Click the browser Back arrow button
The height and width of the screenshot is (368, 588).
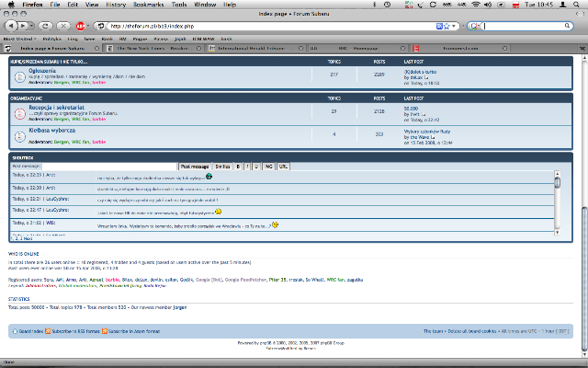pyautogui.click(x=7, y=26)
